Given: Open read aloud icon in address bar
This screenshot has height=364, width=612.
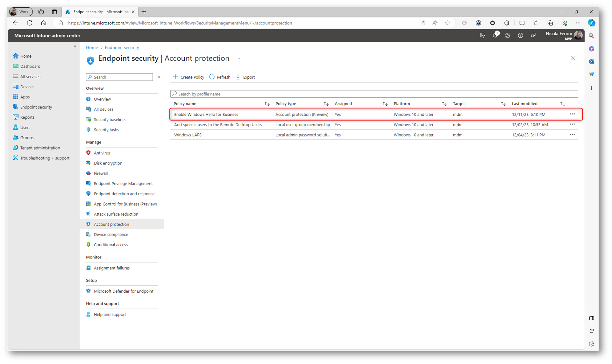Looking at the screenshot, I should pos(435,23).
